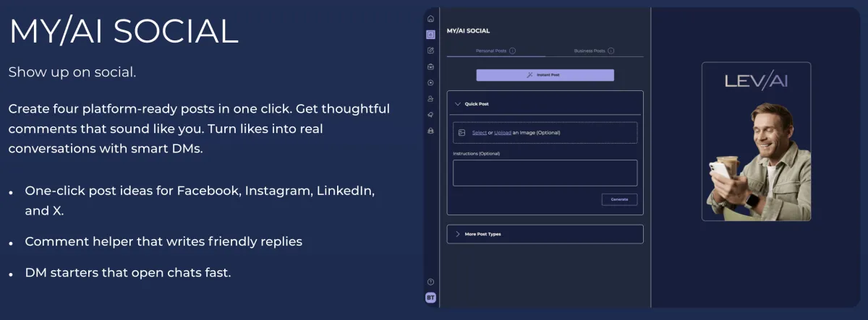Select the highlighted social icon in the sidebar
Screen dimensions: 868x320
(430, 34)
